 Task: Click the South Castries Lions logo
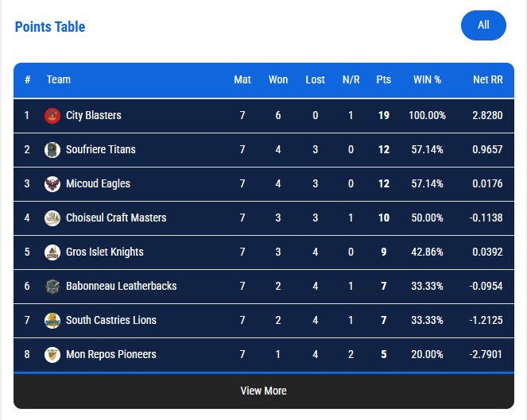click(52, 321)
